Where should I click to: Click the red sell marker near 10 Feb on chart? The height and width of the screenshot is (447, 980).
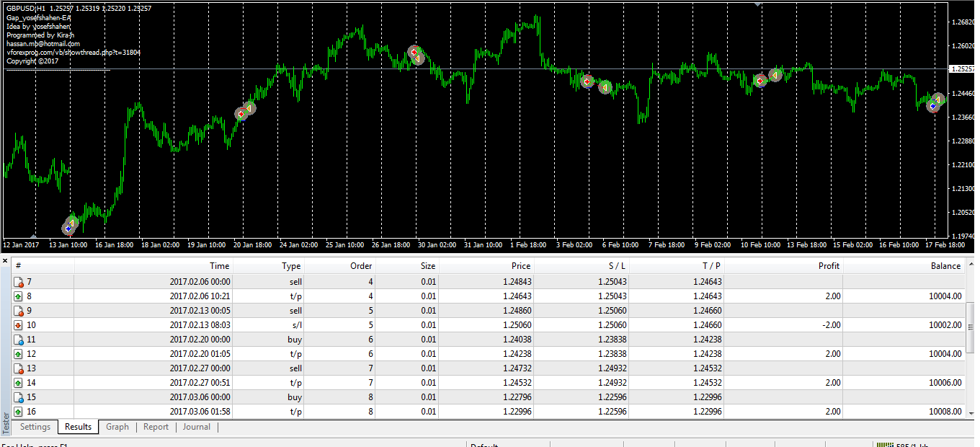click(760, 81)
